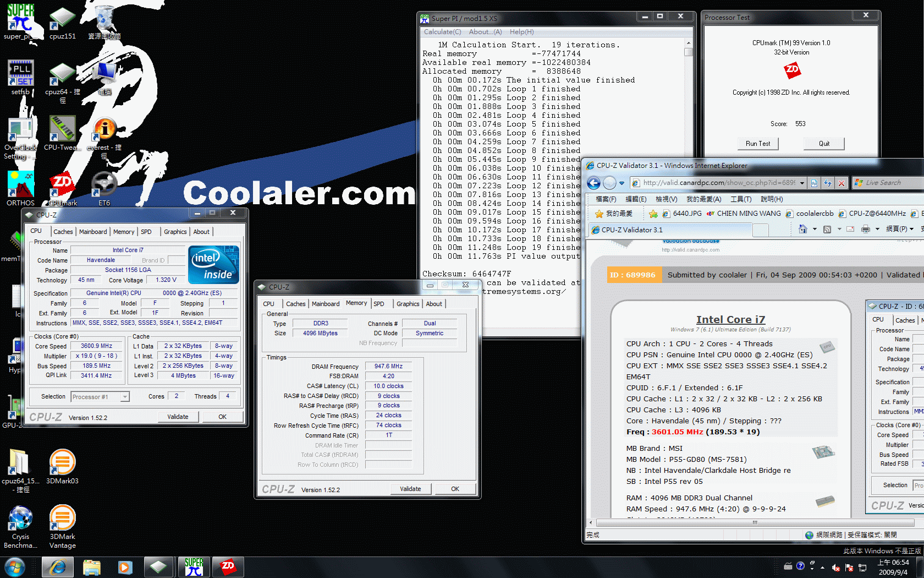
Task: Click the Internet Explorer stop loading icon
Action: click(x=841, y=183)
